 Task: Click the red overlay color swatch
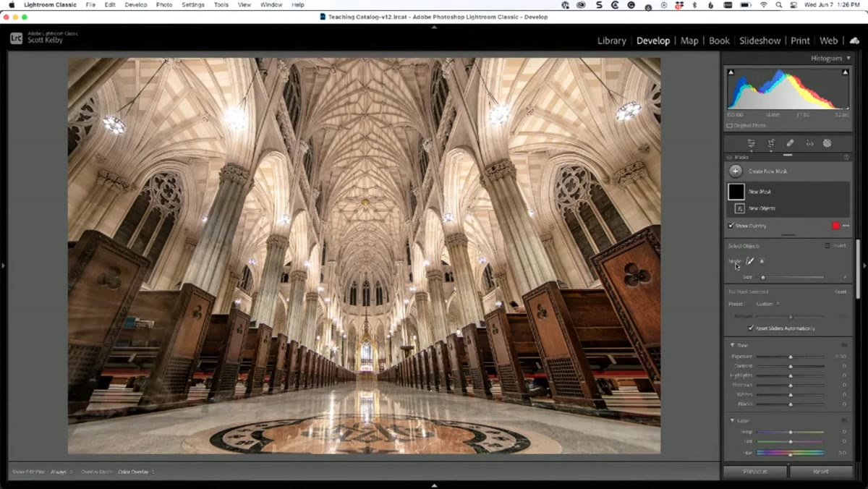[836, 226]
